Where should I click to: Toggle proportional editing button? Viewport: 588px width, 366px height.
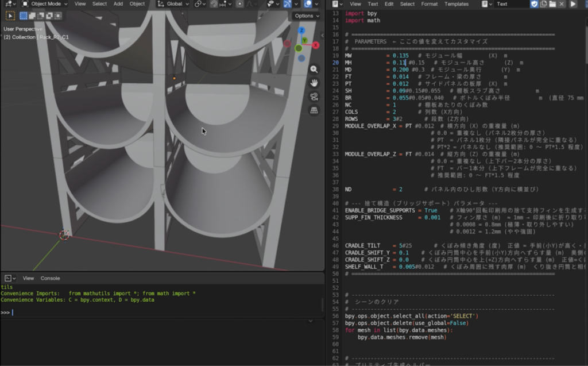coord(239,4)
